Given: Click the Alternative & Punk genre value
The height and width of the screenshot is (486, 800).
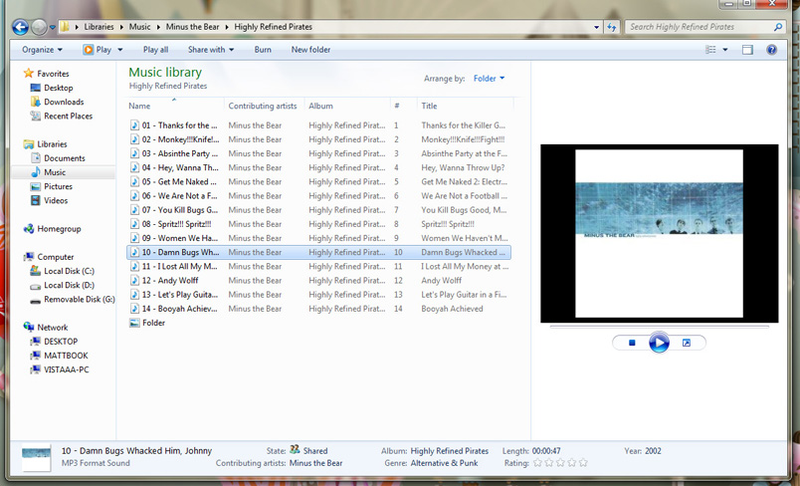Looking at the screenshot, I should [444, 463].
